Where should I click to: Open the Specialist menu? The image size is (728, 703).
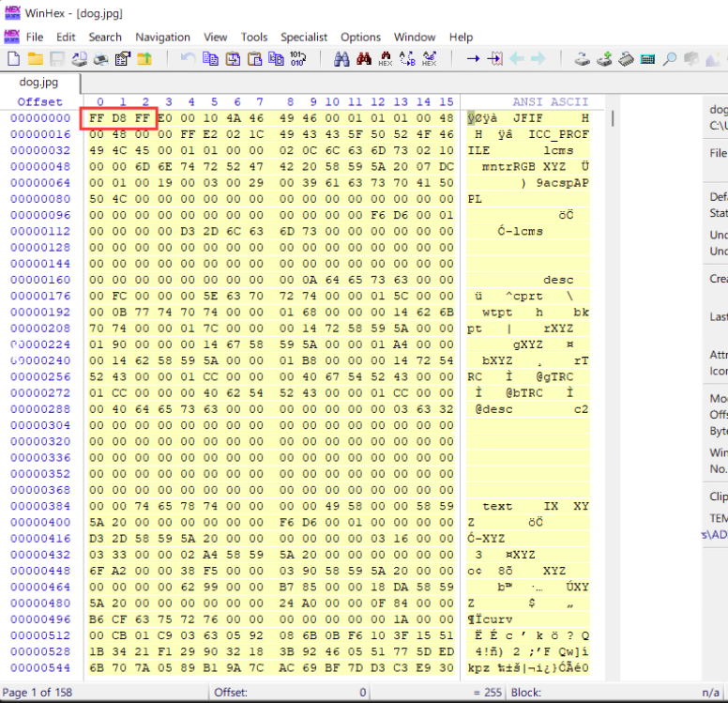point(304,37)
